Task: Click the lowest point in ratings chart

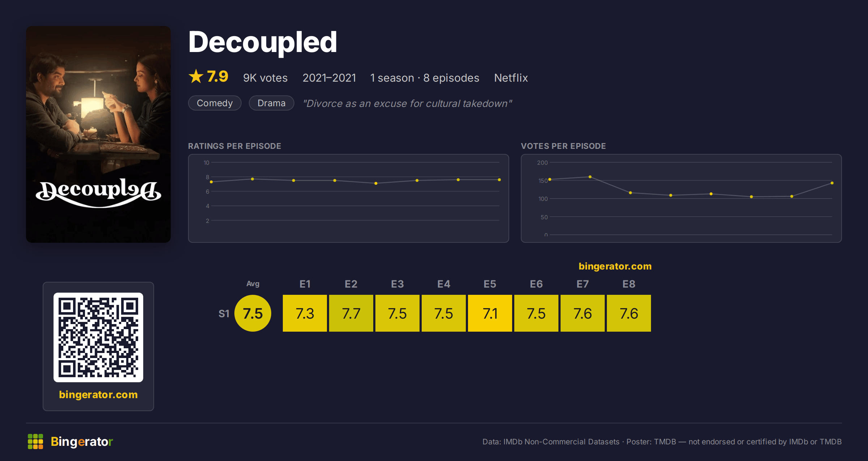Action: point(376,184)
